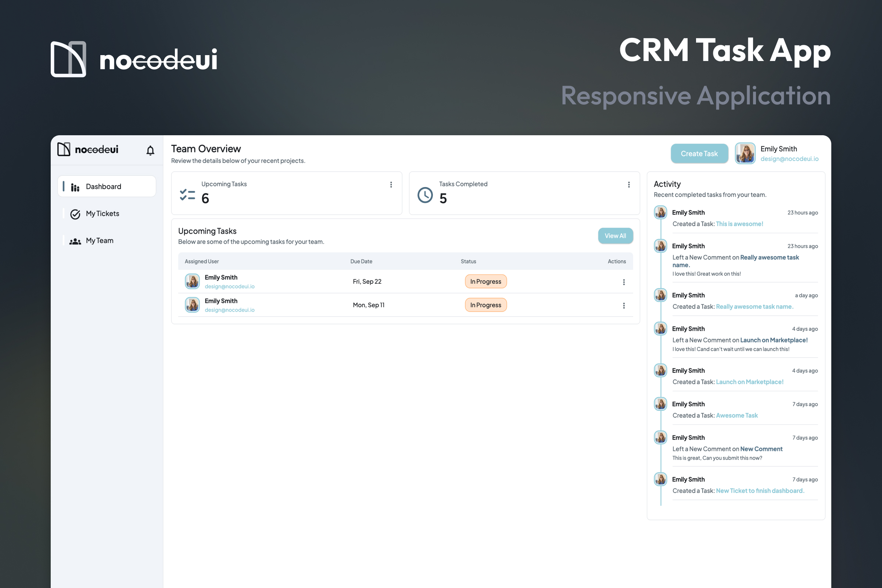Click the View All button for Upcoming Tasks
Viewport: 882px width, 588px height.
click(615, 236)
